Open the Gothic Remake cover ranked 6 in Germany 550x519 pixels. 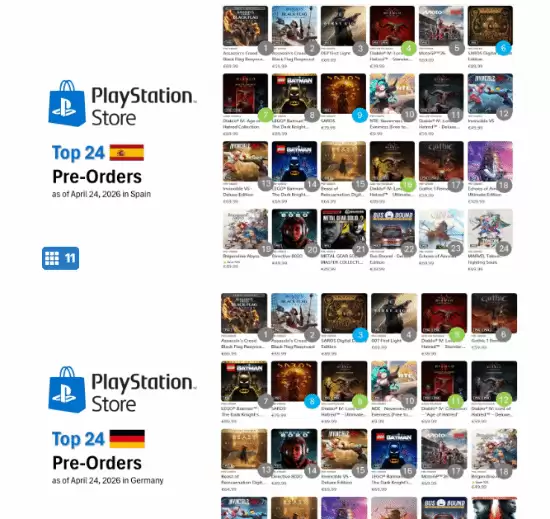pos(494,313)
